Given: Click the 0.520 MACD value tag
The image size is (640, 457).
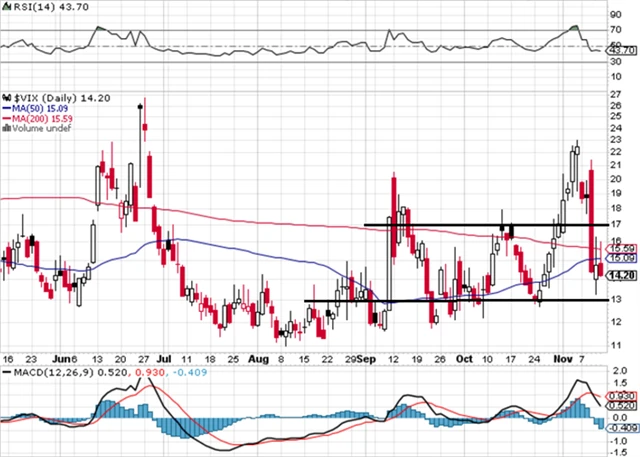Looking at the screenshot, I should pos(622,405).
